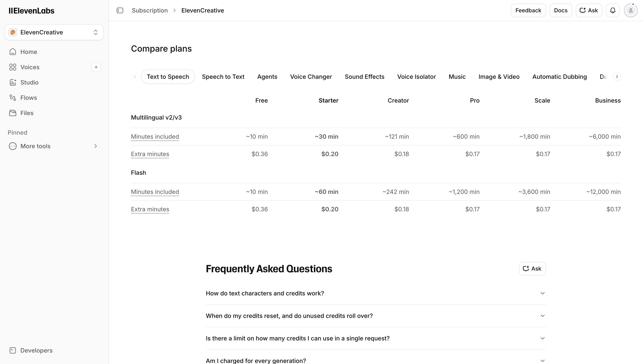Click the Ask button in the top bar
643x364 pixels.
589,10
